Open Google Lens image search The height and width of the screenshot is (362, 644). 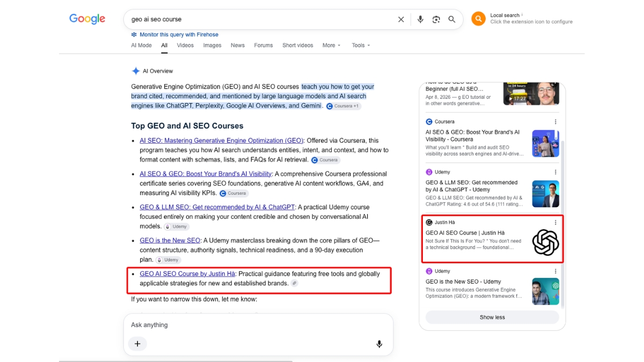click(436, 19)
